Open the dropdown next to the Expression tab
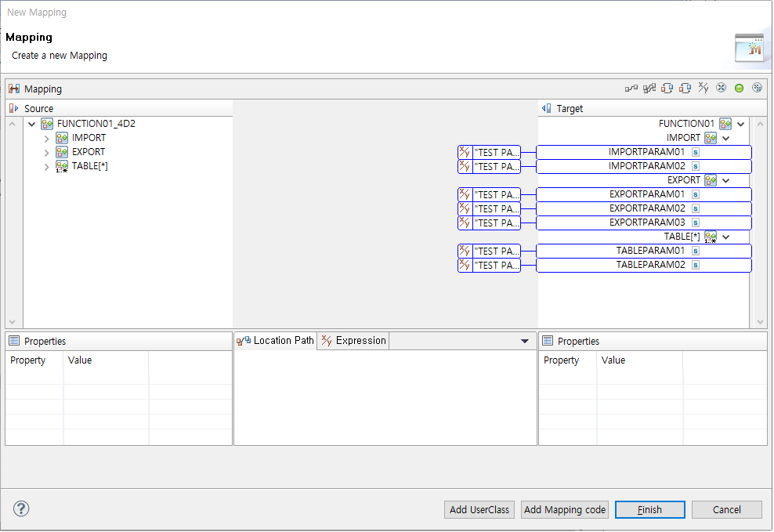 tap(525, 340)
